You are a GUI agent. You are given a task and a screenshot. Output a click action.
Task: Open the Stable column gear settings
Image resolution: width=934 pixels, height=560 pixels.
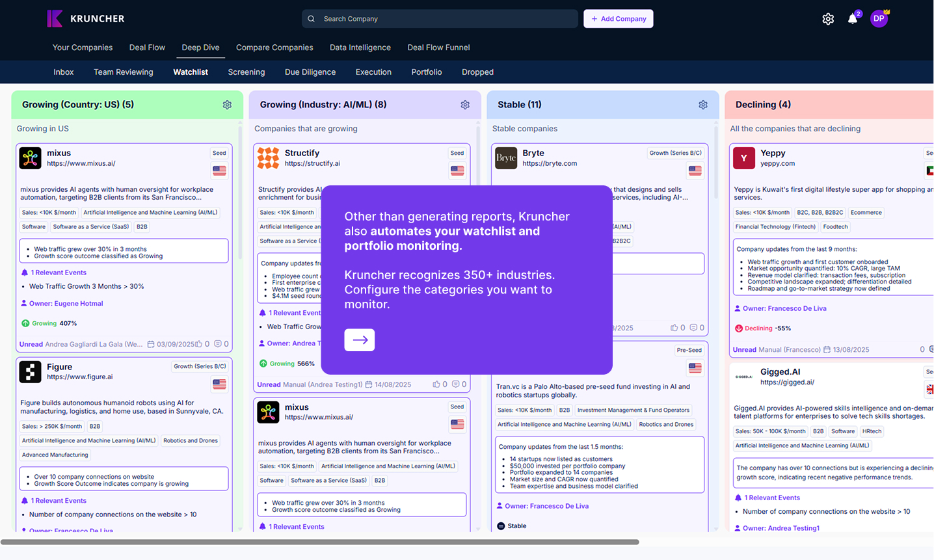tap(703, 105)
